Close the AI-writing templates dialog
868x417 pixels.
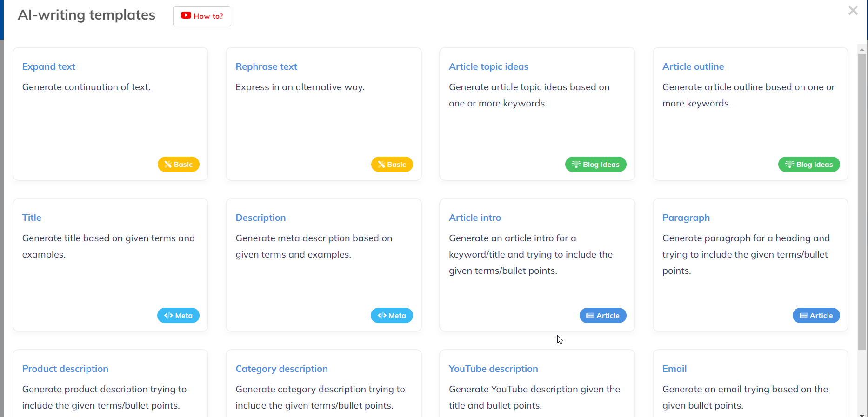[x=853, y=10]
